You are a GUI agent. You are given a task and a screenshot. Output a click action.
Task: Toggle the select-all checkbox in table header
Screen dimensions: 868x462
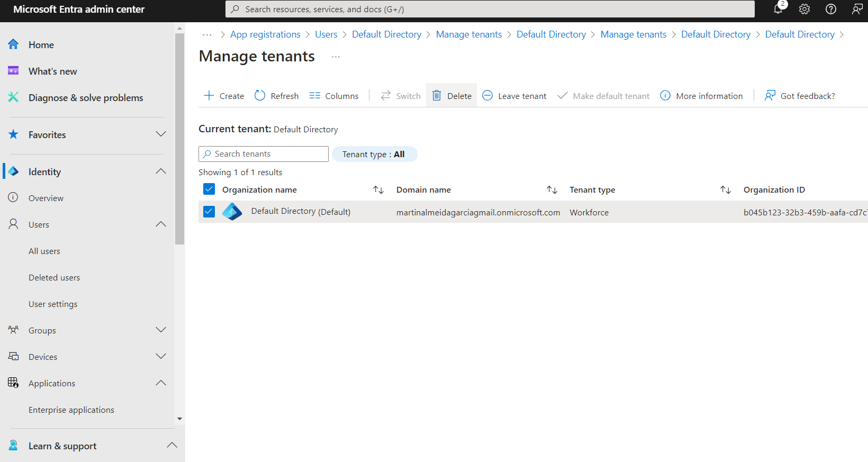point(209,189)
